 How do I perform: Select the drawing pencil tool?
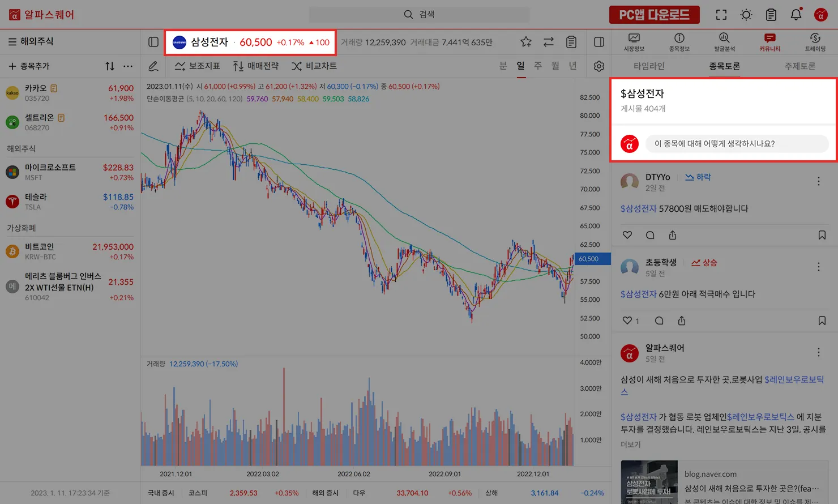[x=153, y=66]
